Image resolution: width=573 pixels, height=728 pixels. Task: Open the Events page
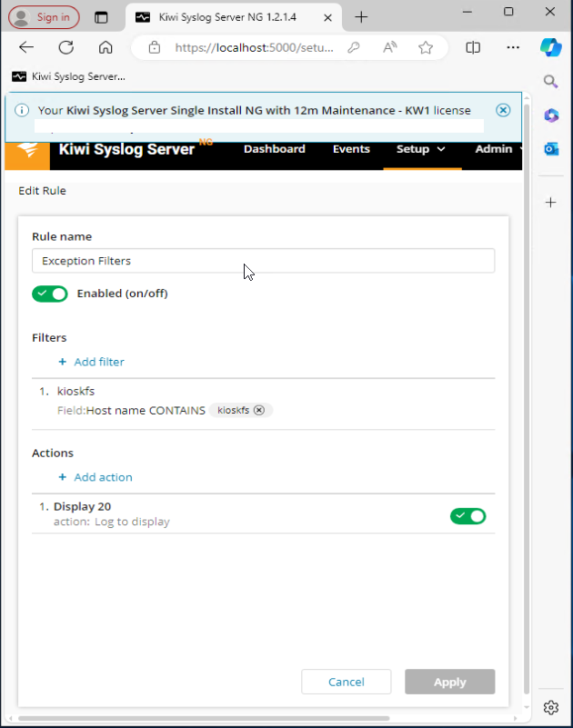[x=351, y=149]
